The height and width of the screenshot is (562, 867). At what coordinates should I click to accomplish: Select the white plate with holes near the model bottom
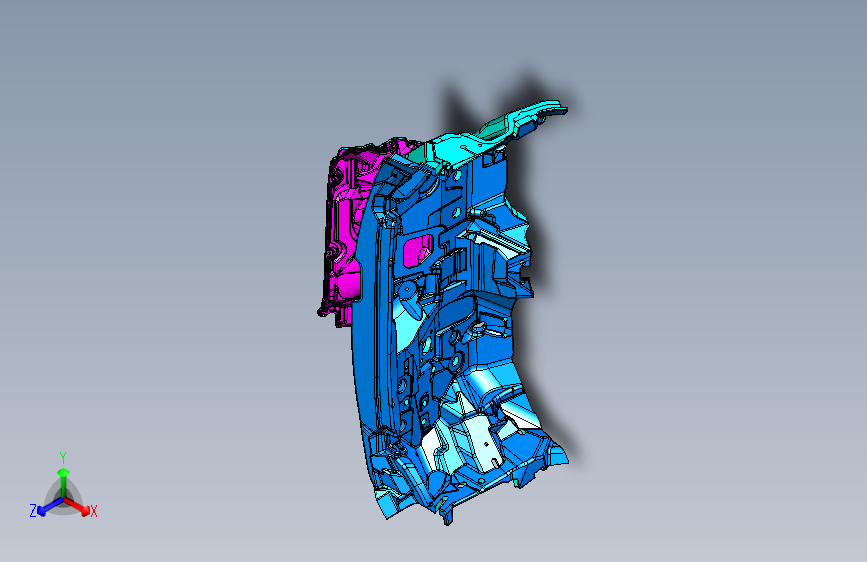click(483, 443)
